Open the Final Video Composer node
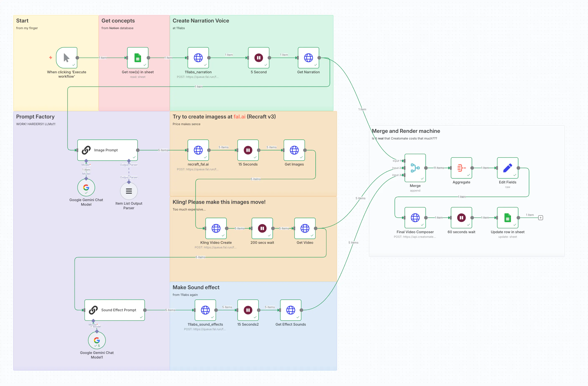588x386 pixels. 415,218
